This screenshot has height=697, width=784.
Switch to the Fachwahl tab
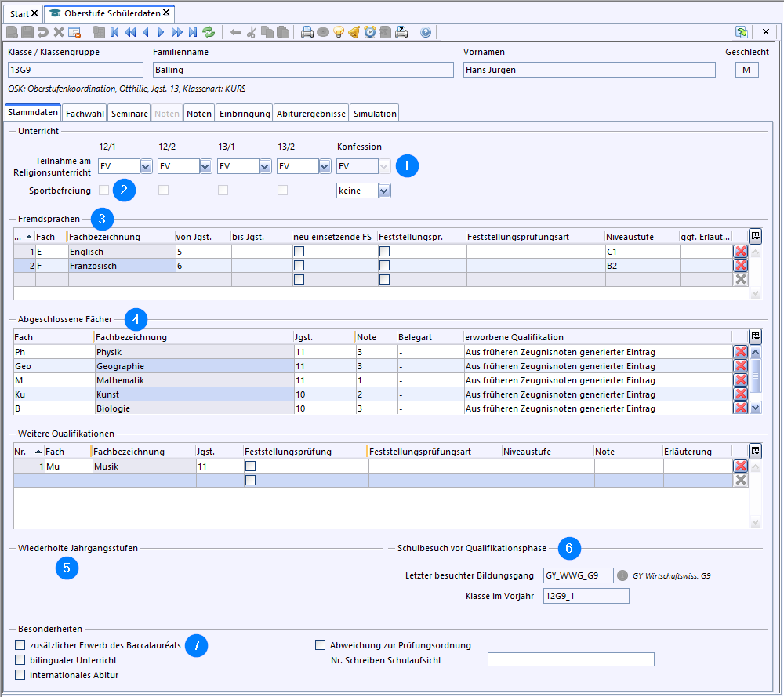pyautogui.click(x=85, y=114)
